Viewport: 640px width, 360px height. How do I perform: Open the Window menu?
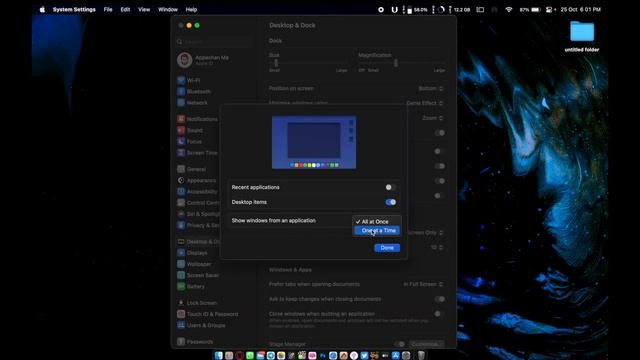(168, 9)
